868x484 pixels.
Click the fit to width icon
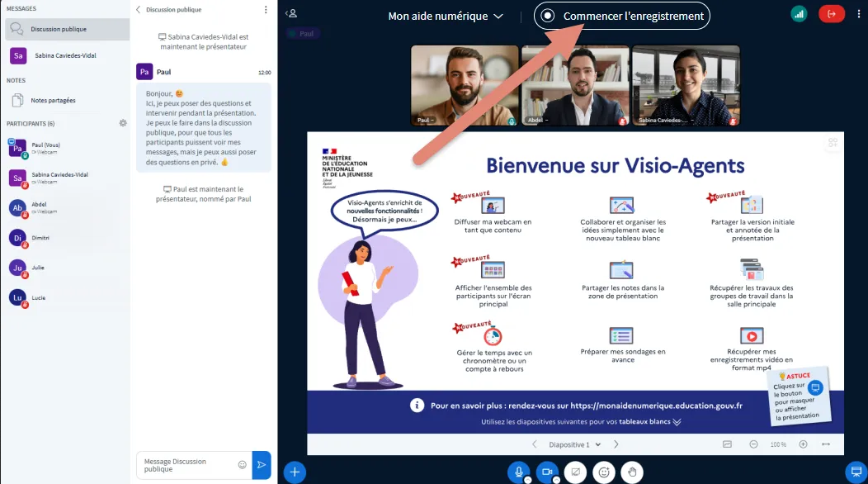(826, 444)
